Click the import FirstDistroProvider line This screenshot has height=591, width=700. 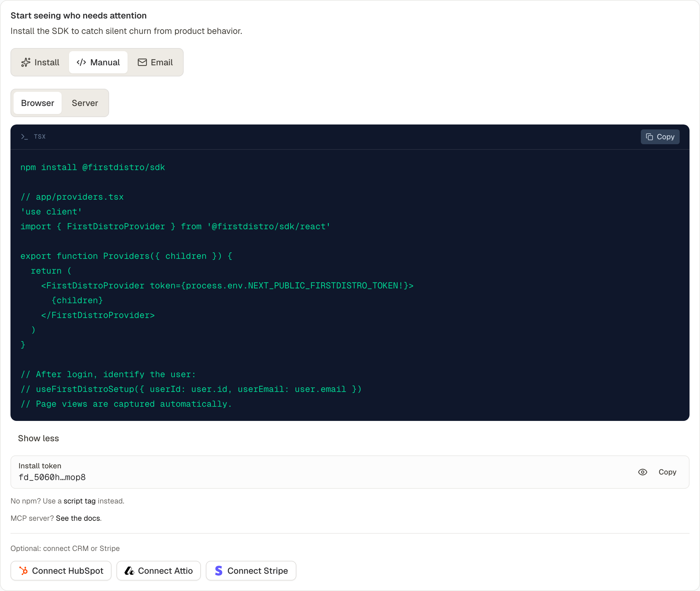tap(176, 226)
